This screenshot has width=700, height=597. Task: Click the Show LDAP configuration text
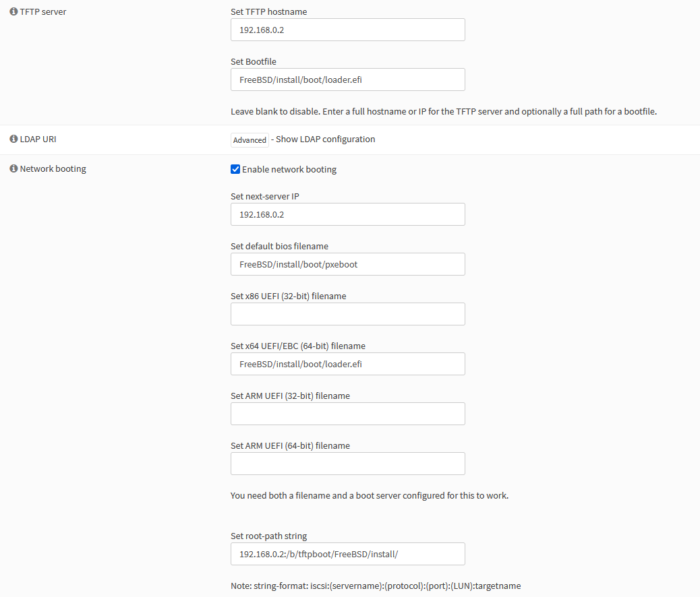tap(325, 139)
